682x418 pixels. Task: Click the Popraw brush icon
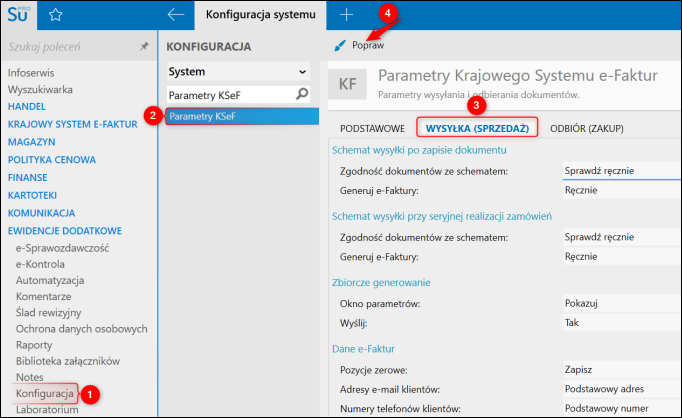point(340,46)
